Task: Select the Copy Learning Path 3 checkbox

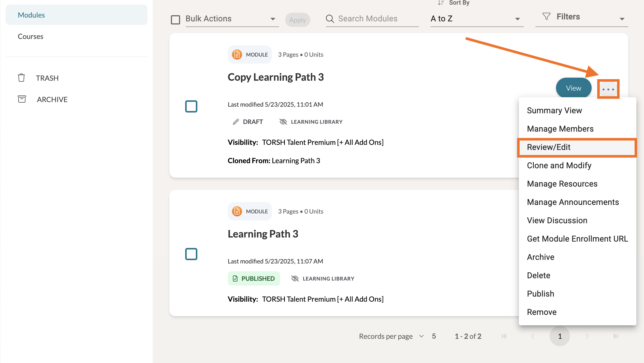Action: pyautogui.click(x=191, y=106)
